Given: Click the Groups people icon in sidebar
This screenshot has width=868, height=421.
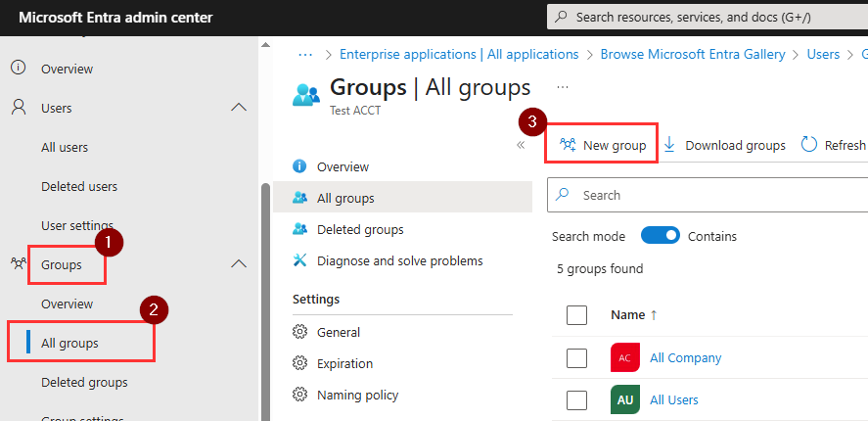Looking at the screenshot, I should (19, 263).
